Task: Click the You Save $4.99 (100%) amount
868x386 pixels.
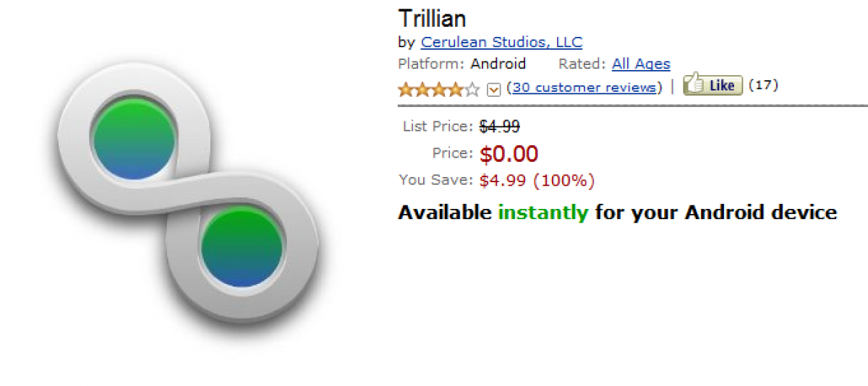Action: pyautogui.click(x=537, y=180)
